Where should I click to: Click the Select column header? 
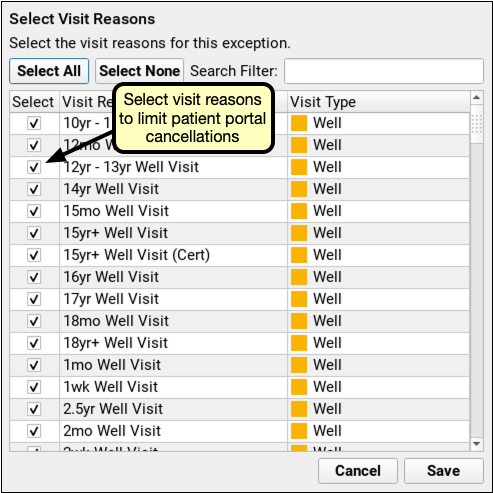(34, 102)
